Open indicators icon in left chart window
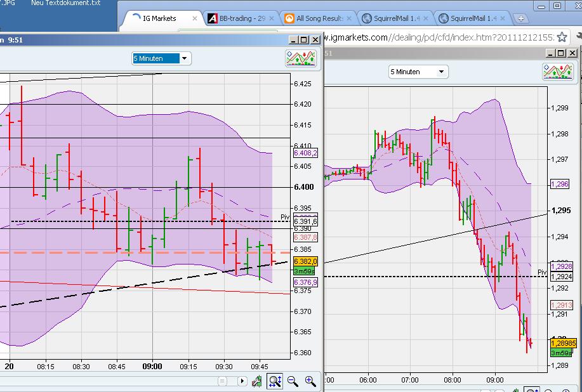 point(301,58)
